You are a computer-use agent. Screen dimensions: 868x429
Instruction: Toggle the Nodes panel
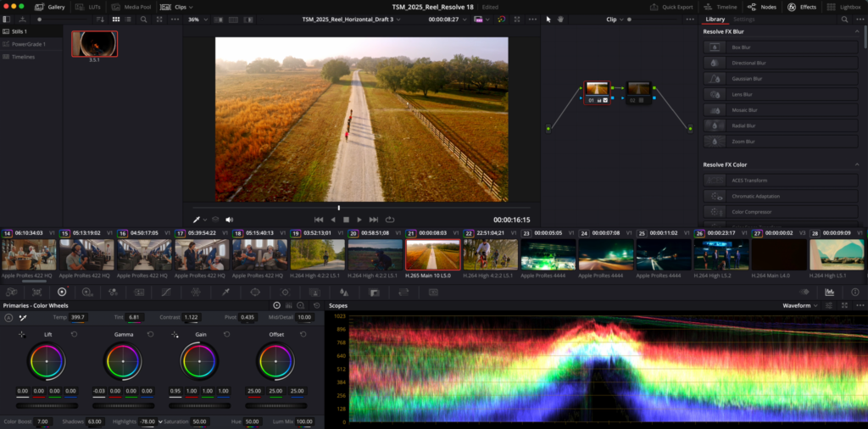(762, 7)
